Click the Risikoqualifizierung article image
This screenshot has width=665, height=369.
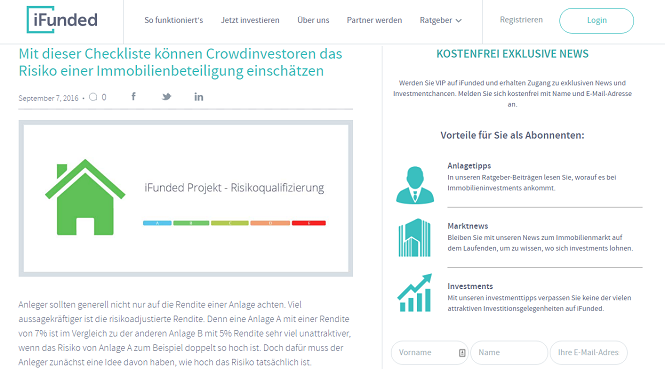pos(186,198)
